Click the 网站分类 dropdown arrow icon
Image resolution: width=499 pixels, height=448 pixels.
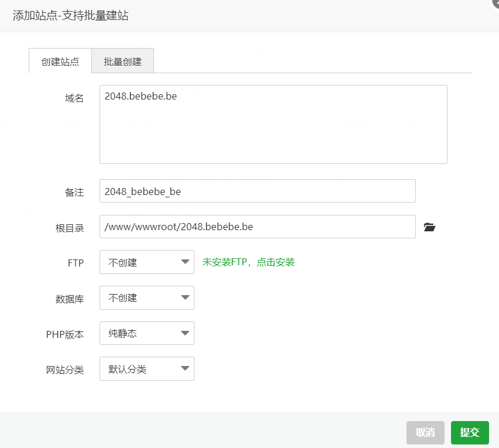pyautogui.click(x=184, y=368)
